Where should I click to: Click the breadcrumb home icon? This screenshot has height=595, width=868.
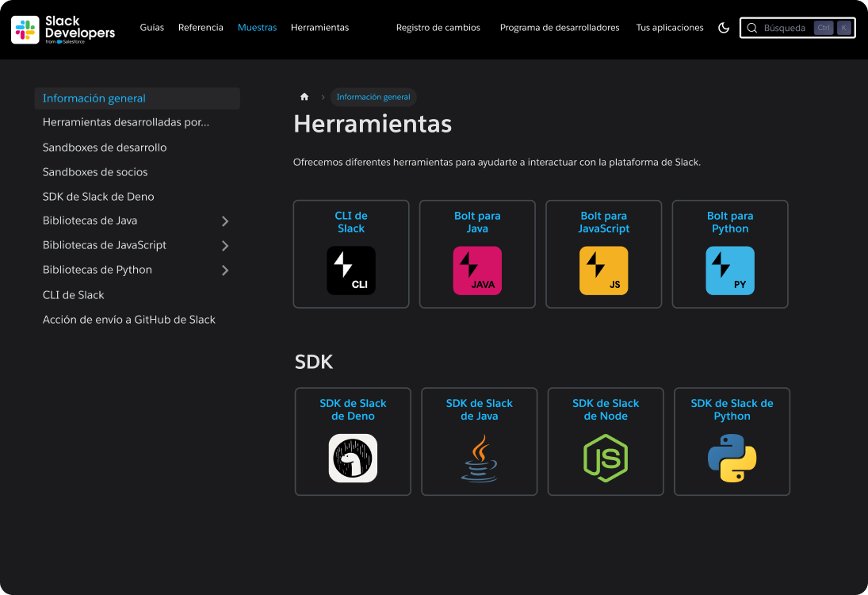(x=304, y=97)
